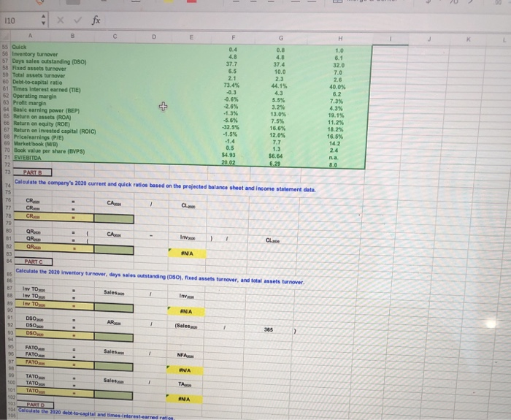
Task: Select the 73.4% debt-to-capital value
Action: tap(231, 85)
